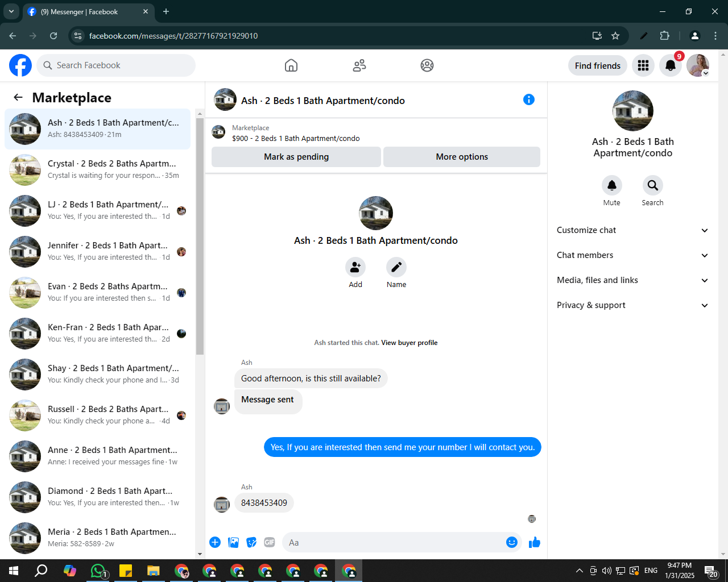Show hidden system tray icons
728x582 pixels.
tap(579, 571)
